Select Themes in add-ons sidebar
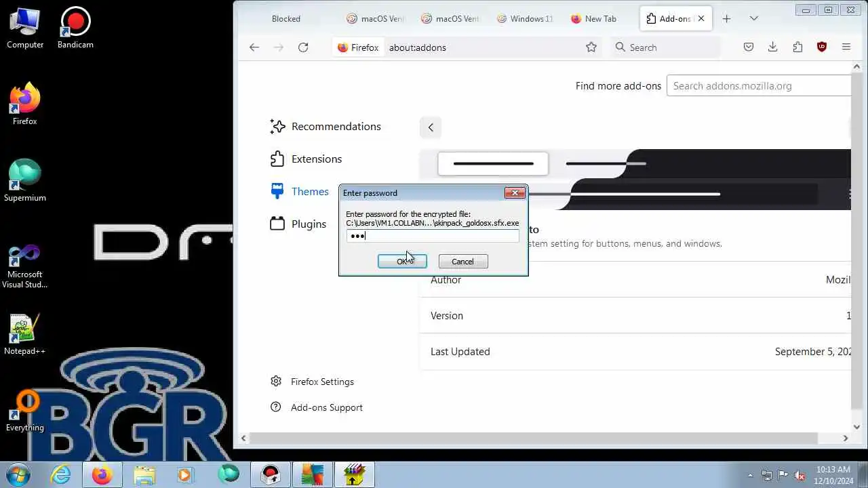The height and width of the screenshot is (488, 868). (299, 192)
